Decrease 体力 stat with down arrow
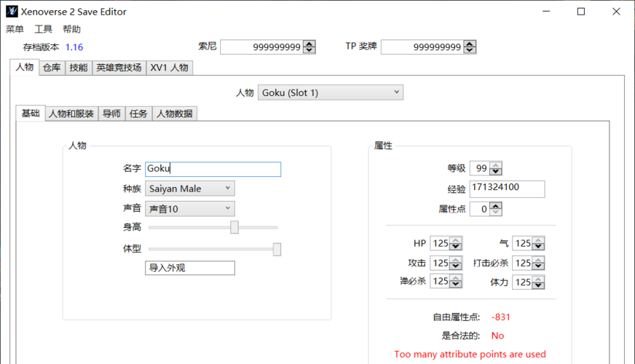The width and height of the screenshot is (635, 364). pyautogui.click(x=538, y=285)
